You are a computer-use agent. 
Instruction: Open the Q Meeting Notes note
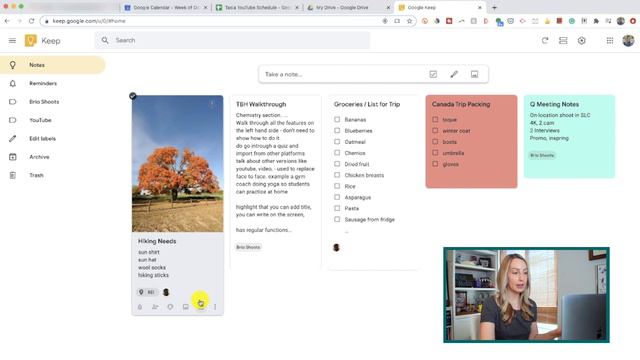tap(569, 136)
